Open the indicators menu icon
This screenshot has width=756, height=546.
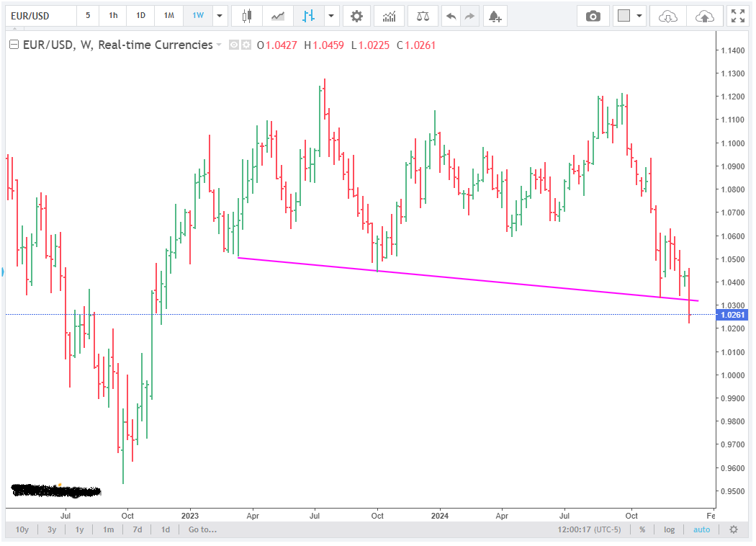389,16
